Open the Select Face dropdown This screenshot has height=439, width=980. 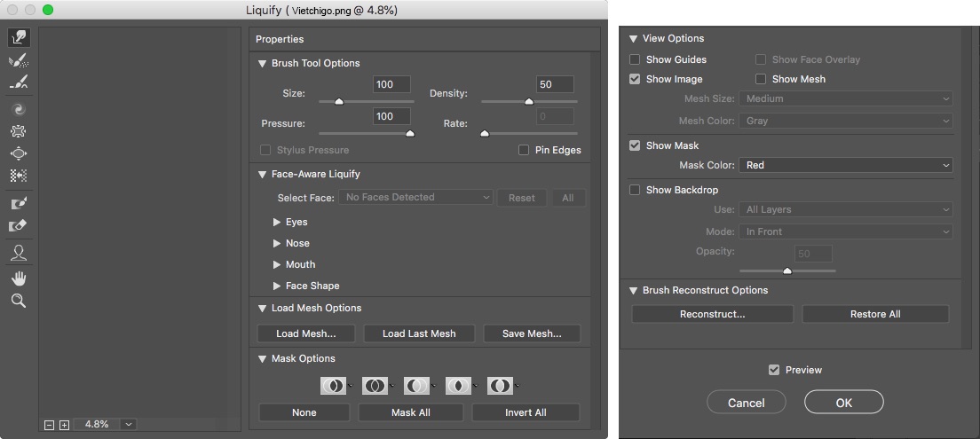point(416,198)
